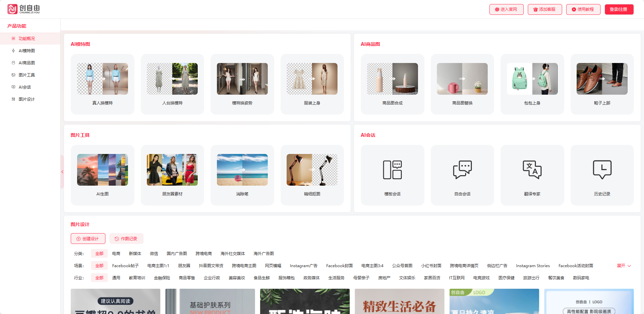The height and width of the screenshot is (314, 644).
Task: Click the globe icon on 进入官网
Action: (497, 9)
